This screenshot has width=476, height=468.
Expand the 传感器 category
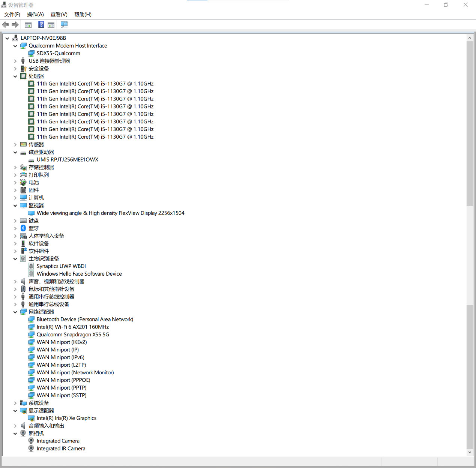(x=15, y=145)
